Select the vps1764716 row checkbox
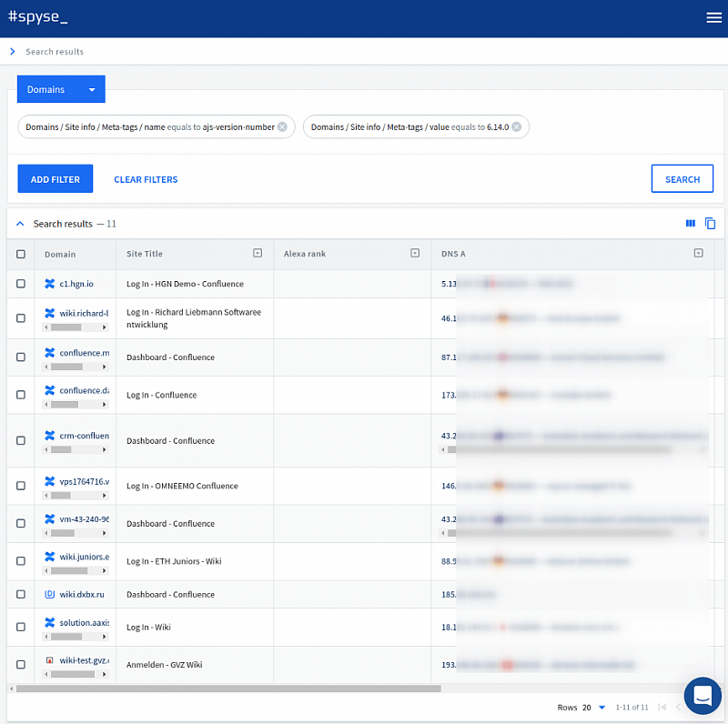 21,486
